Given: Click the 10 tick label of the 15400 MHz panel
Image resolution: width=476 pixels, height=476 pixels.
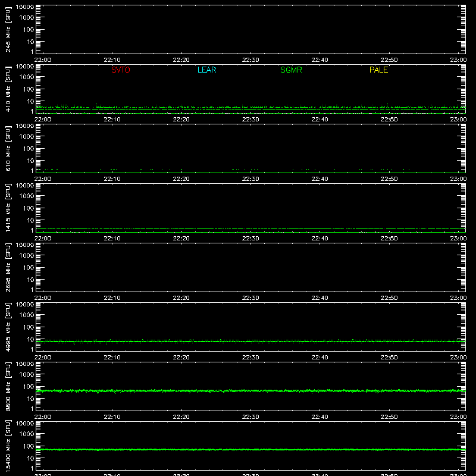Looking at the screenshot, I should click(31, 458).
